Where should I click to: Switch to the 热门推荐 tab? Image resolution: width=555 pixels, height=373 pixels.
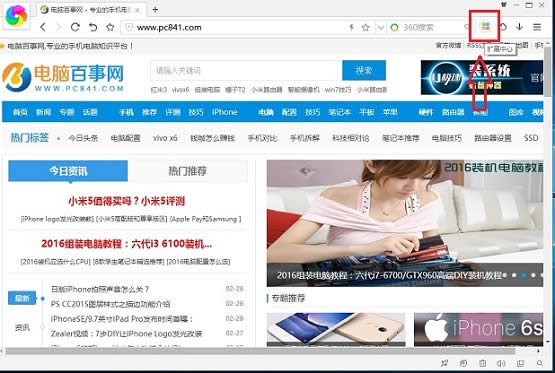(x=188, y=171)
